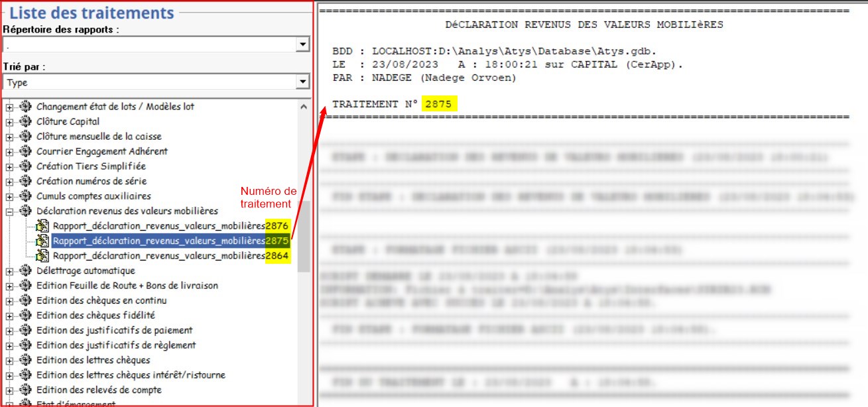Click the tree list scroll up arrow
Image resolution: width=868 pixels, height=407 pixels.
tap(304, 107)
